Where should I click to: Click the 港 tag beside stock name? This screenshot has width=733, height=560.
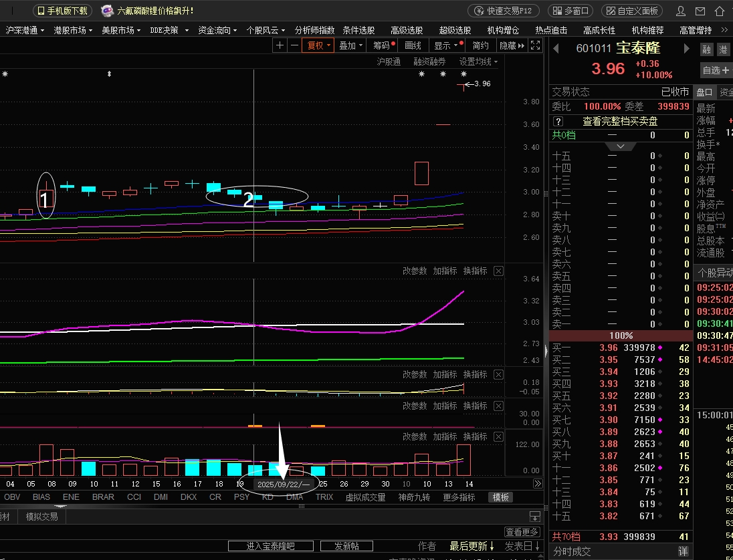[723, 49]
